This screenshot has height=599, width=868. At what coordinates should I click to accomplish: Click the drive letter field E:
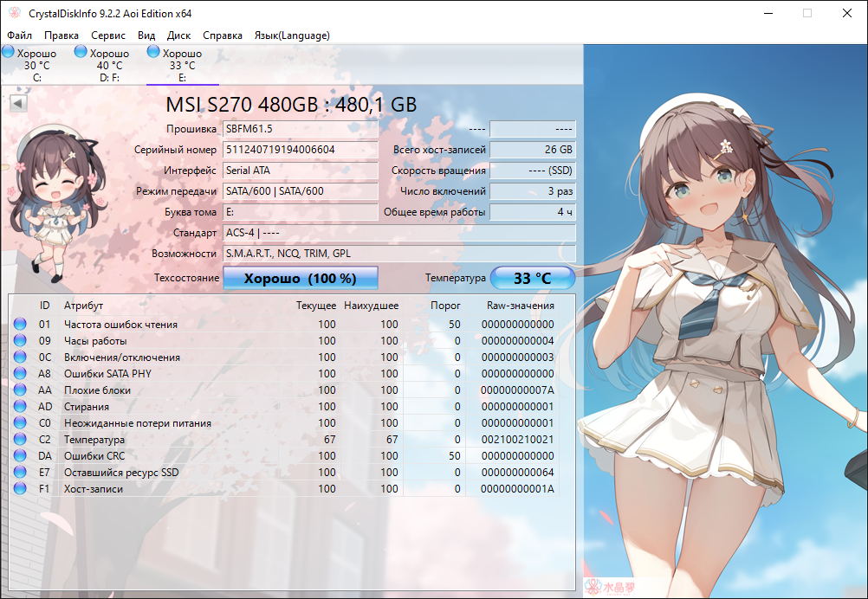(301, 212)
